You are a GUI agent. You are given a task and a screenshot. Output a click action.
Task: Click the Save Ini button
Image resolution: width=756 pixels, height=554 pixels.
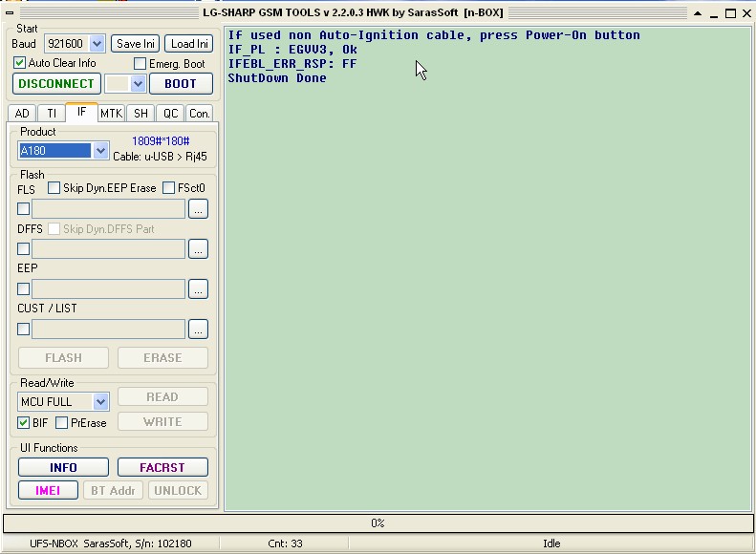[135, 44]
